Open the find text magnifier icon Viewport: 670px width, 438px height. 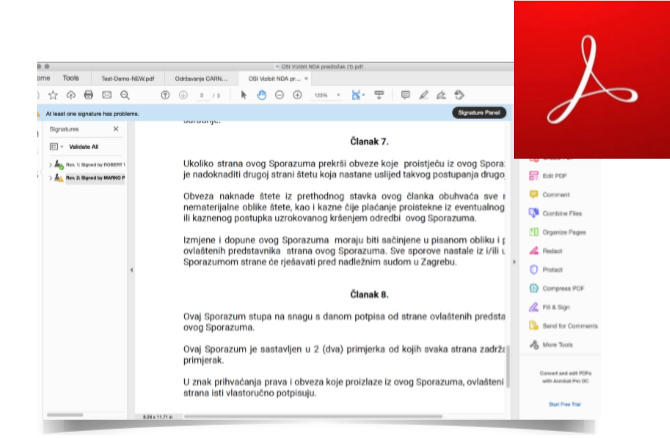pyautogui.click(x=125, y=95)
